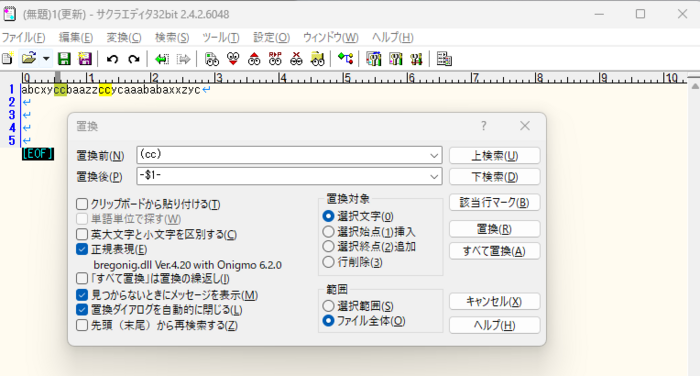Click the キャンセル button
The width and height of the screenshot is (700, 376).
tap(495, 301)
